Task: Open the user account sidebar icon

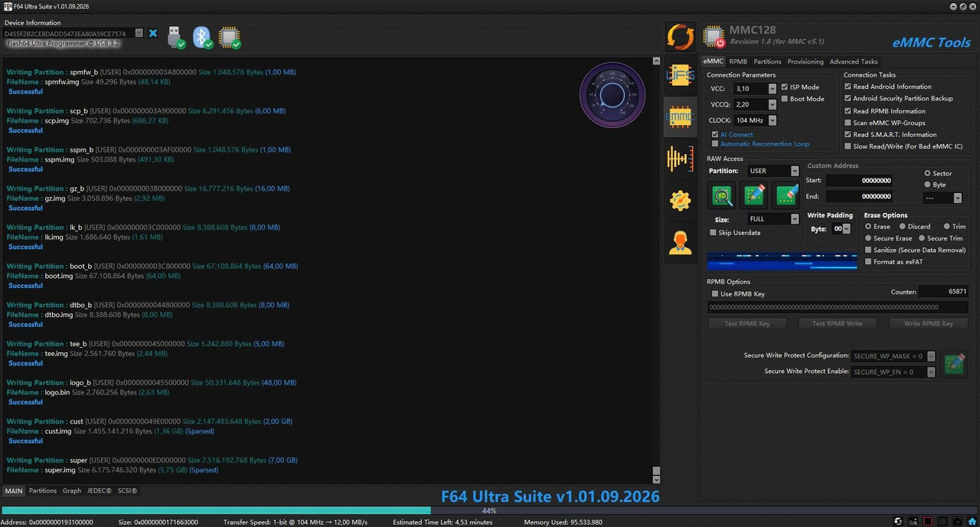Action: click(x=680, y=242)
